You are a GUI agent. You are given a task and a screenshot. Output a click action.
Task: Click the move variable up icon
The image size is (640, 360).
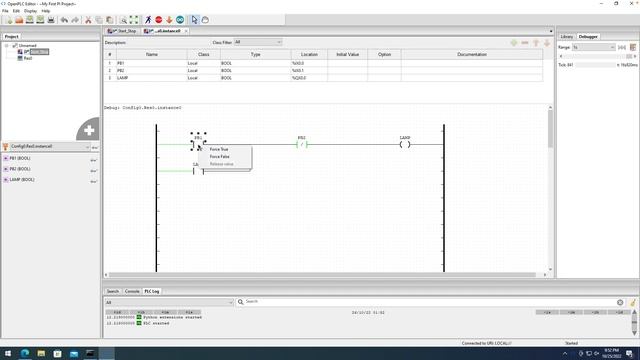[536, 43]
